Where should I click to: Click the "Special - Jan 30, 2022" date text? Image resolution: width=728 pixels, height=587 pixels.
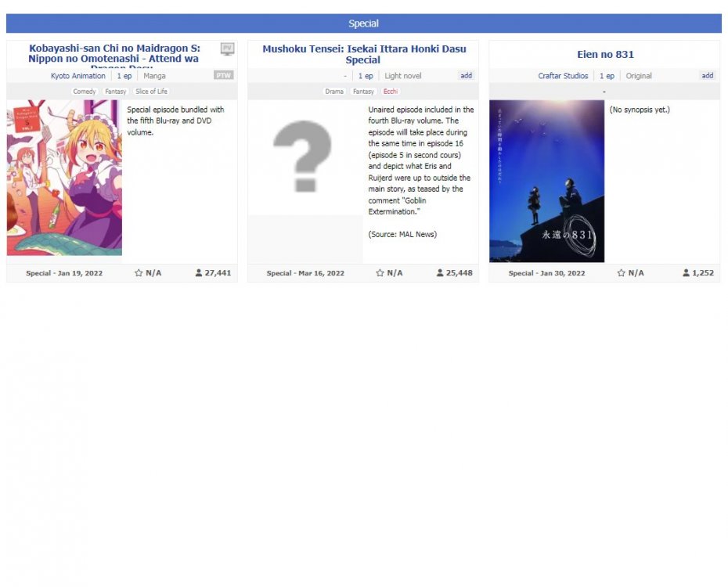546,273
